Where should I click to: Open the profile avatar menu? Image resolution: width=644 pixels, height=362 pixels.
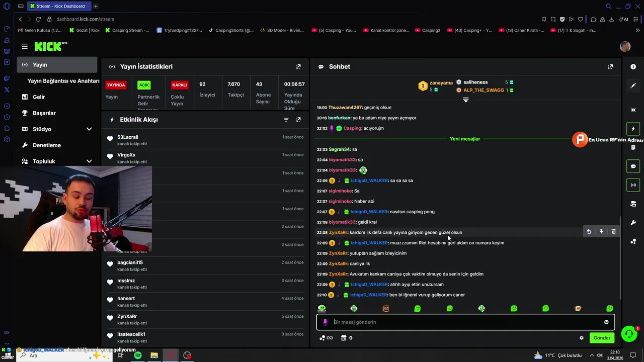click(625, 47)
